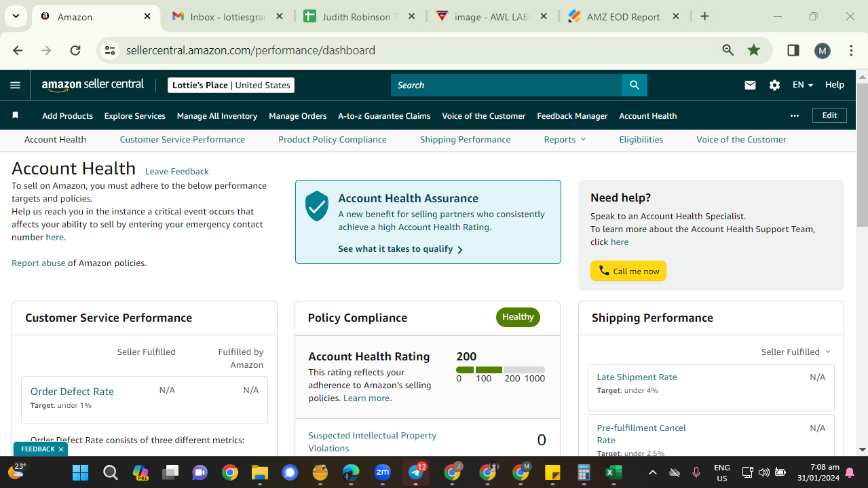
Task: Open the messages envelope icon
Action: [x=750, y=85]
